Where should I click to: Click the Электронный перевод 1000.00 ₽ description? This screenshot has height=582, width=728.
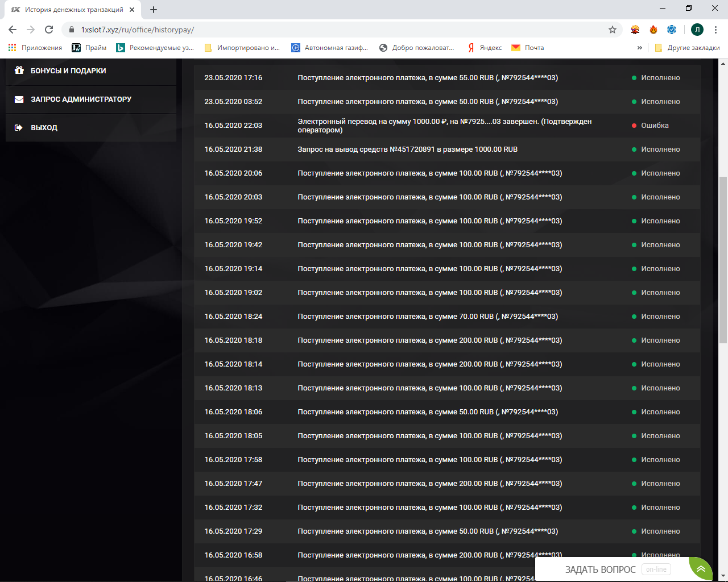pyautogui.click(x=445, y=126)
